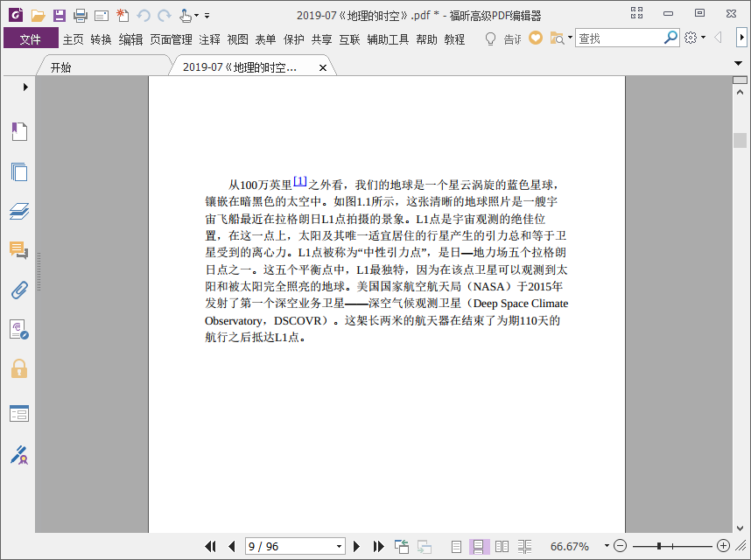Open the security lock panel
Screen dimensions: 751x560
click(19, 369)
